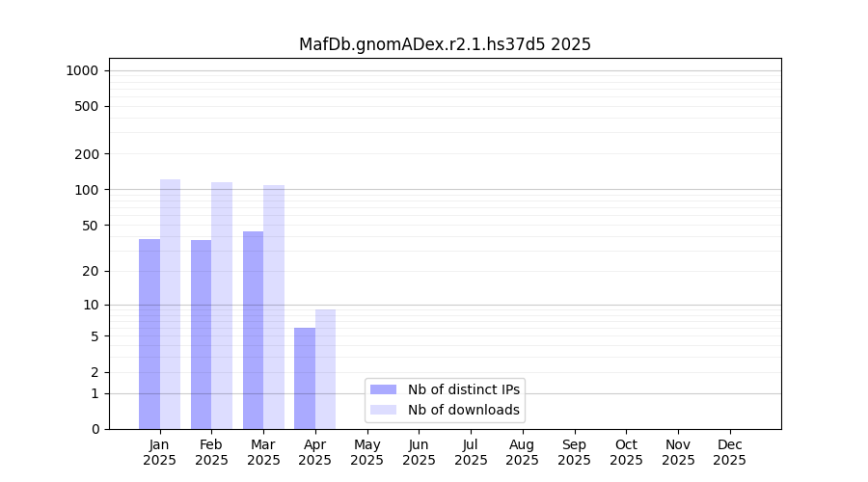Click the light blue downloads legend swatch

point(383,410)
